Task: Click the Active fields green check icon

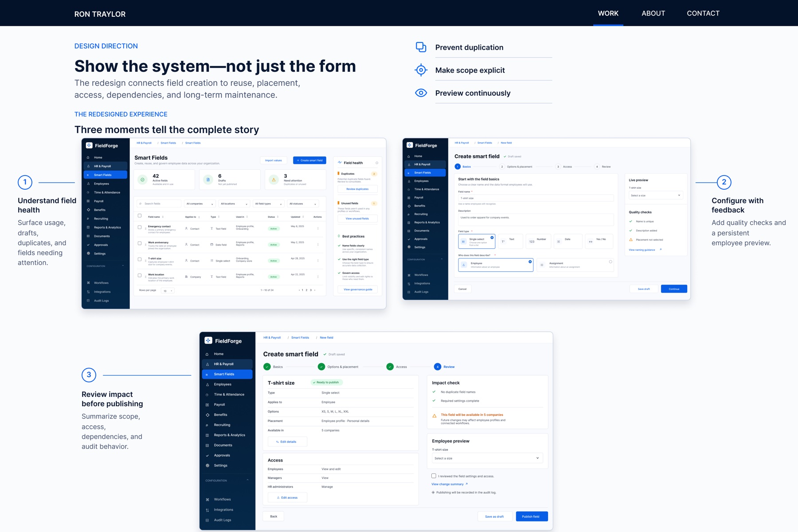Action: coord(142,180)
